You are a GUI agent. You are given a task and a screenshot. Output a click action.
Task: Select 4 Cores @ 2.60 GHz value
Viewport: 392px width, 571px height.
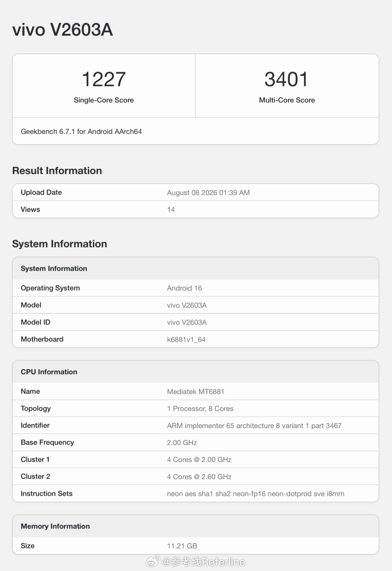[199, 476]
